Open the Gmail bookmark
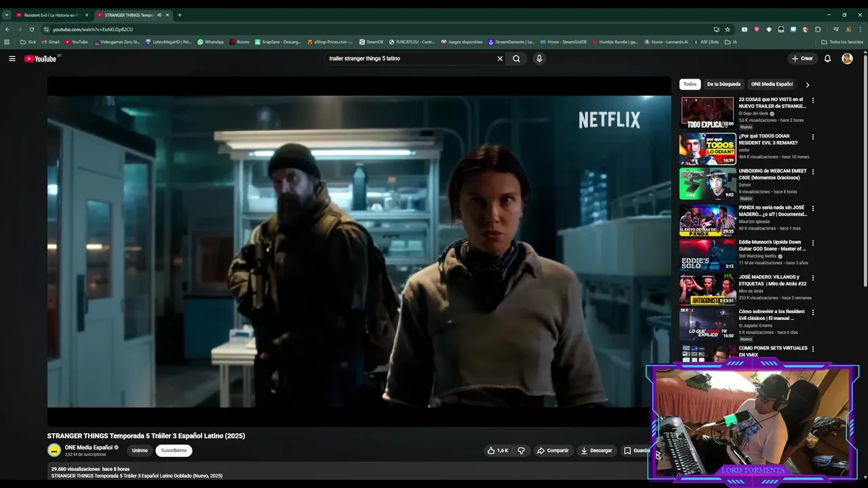868x488 pixels. (x=51, y=42)
